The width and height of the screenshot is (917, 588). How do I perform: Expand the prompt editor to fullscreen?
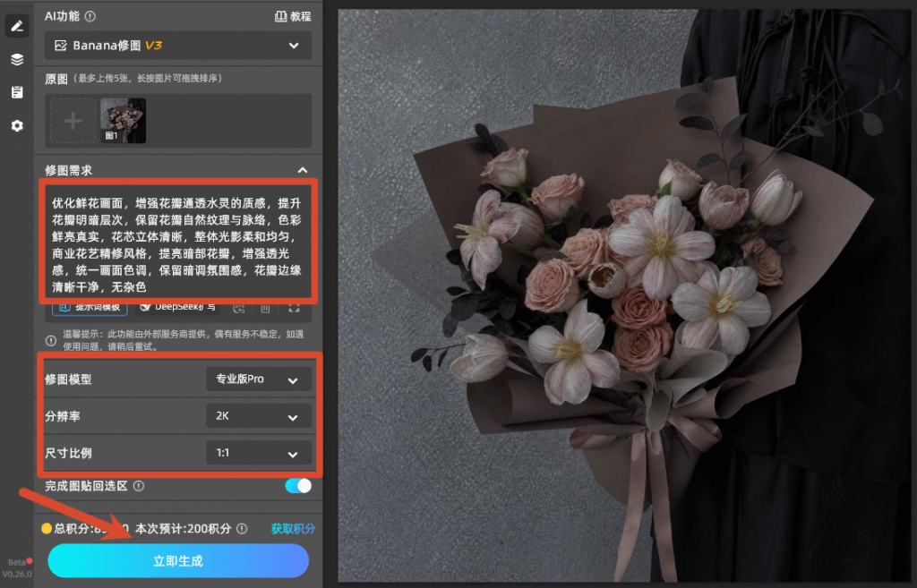(x=294, y=308)
